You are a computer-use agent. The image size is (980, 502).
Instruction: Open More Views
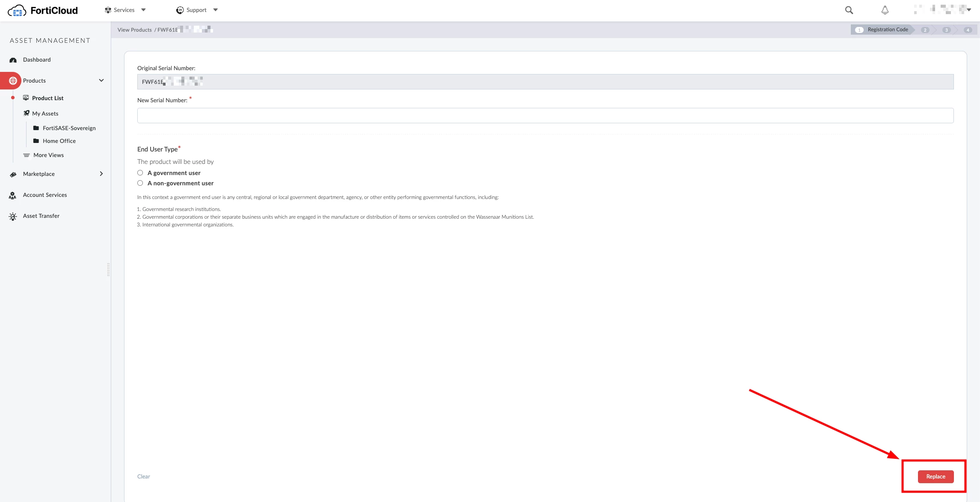pyautogui.click(x=49, y=155)
